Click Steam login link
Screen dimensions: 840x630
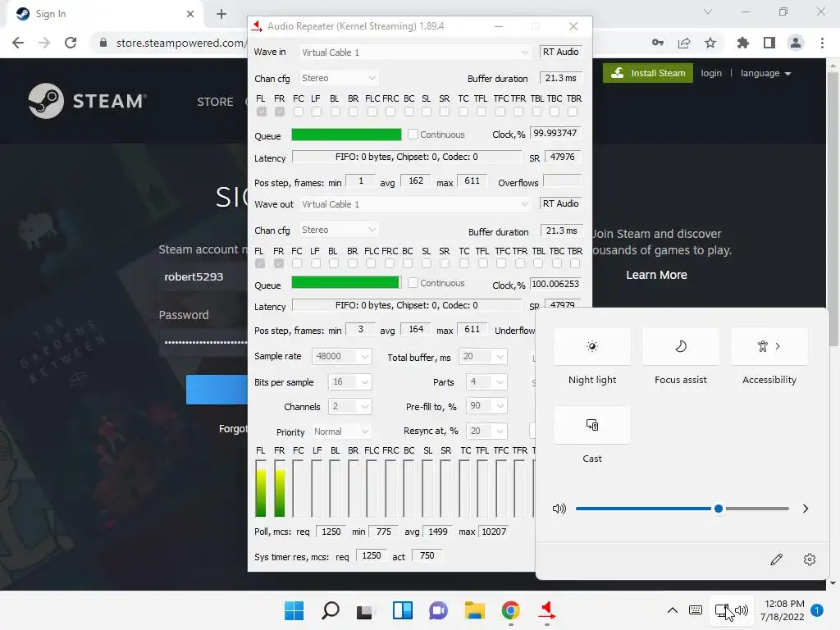711,73
